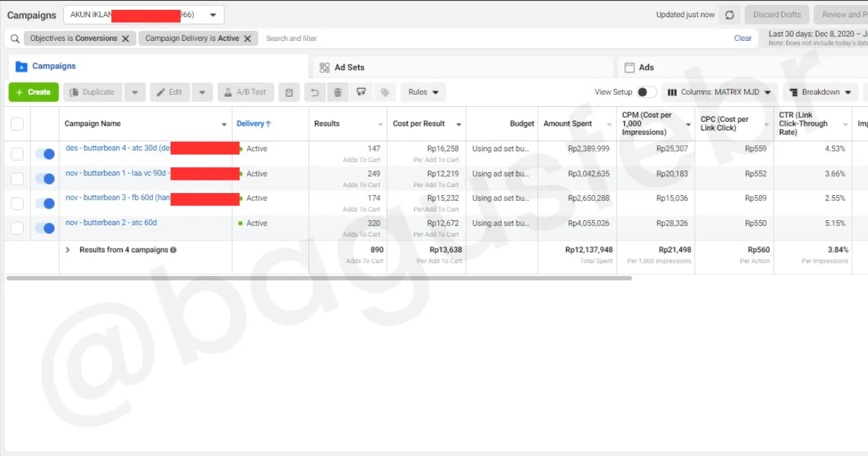Click info icon beside Results from 4 campaigns

(173, 250)
